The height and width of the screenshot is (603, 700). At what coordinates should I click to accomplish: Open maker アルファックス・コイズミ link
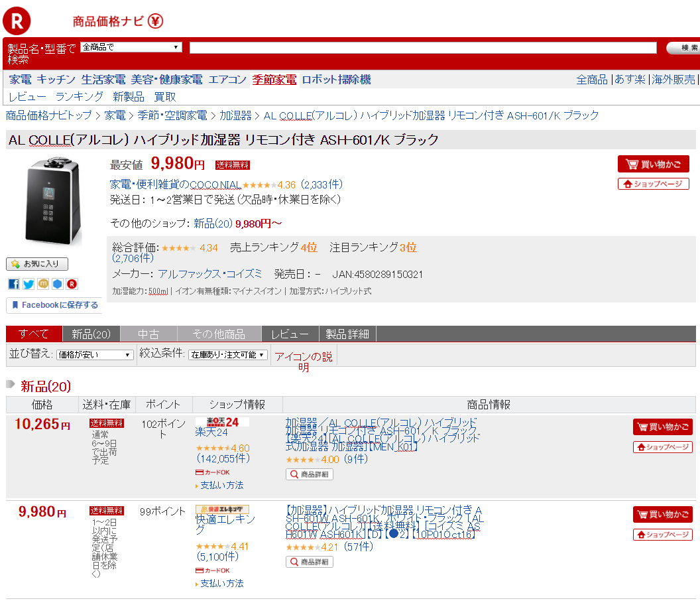[210, 274]
